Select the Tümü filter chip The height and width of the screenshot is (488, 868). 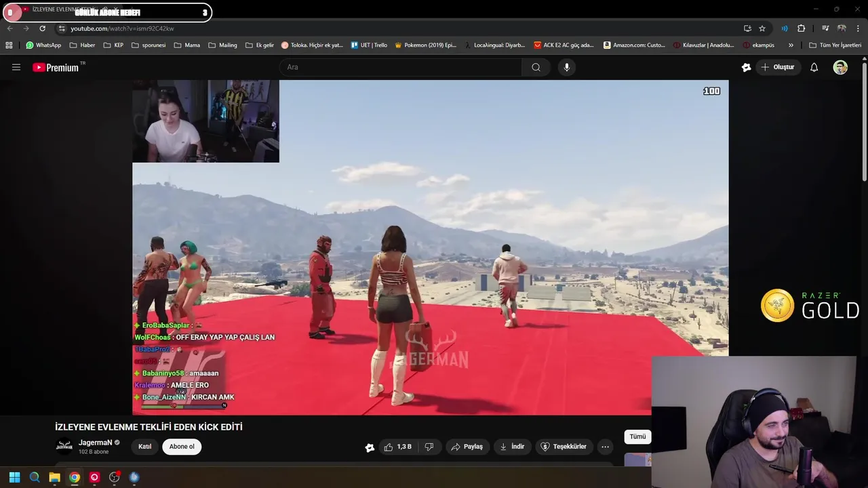[x=637, y=437]
